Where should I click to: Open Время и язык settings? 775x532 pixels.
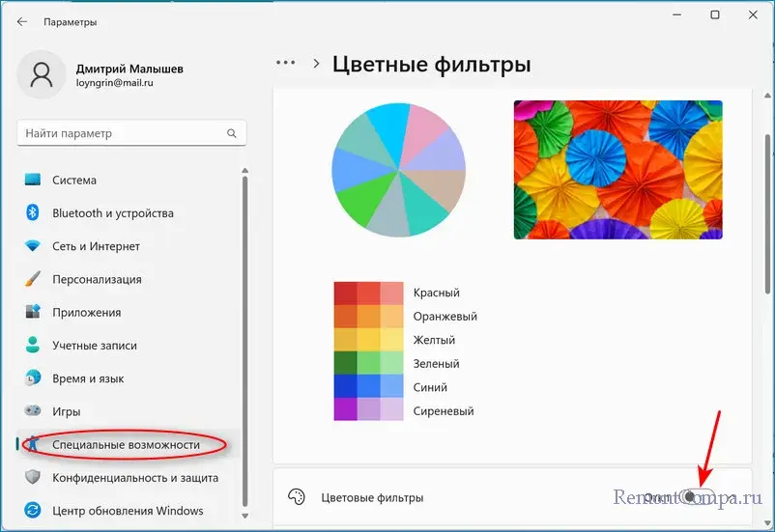click(88, 378)
